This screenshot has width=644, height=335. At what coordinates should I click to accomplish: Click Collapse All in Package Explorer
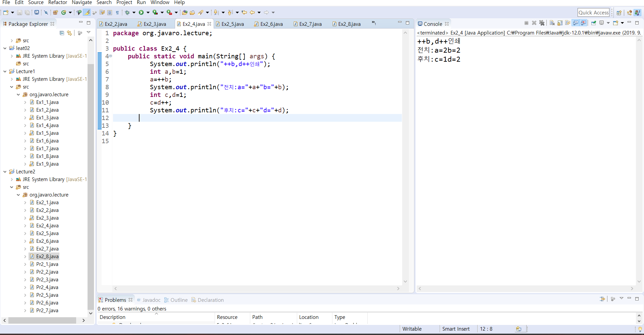pos(62,33)
